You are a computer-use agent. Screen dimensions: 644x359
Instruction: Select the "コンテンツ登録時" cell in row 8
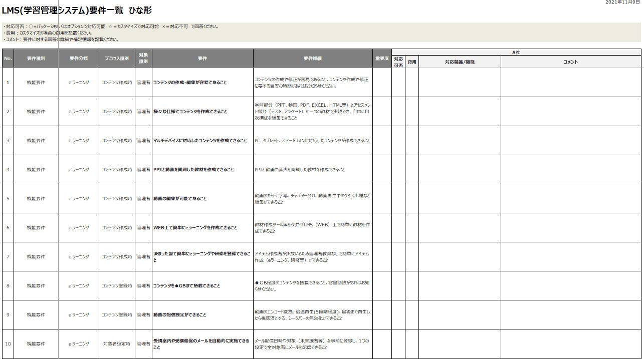click(x=117, y=285)
